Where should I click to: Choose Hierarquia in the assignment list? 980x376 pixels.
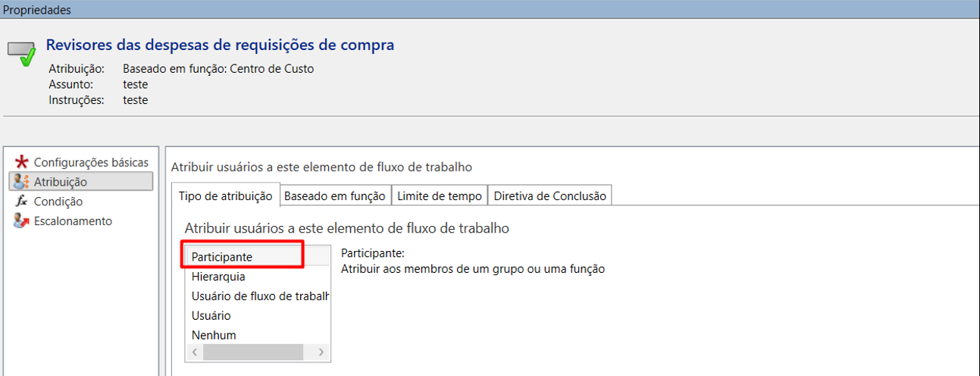(x=218, y=277)
